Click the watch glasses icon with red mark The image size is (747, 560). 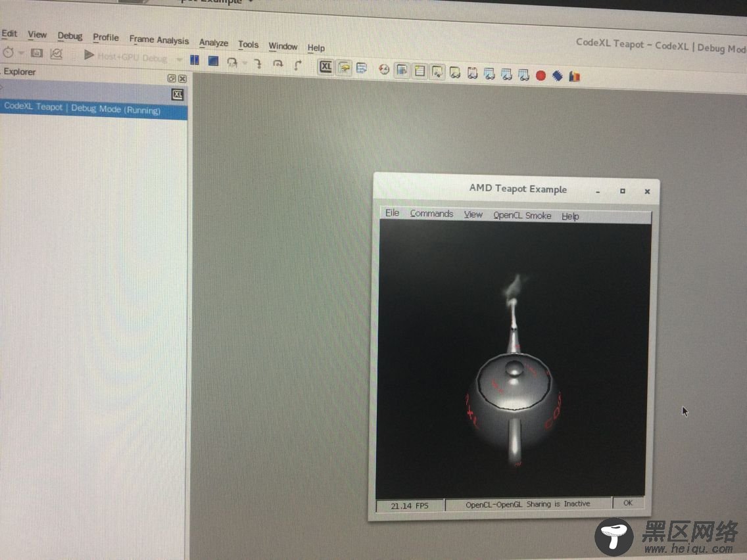(x=472, y=74)
